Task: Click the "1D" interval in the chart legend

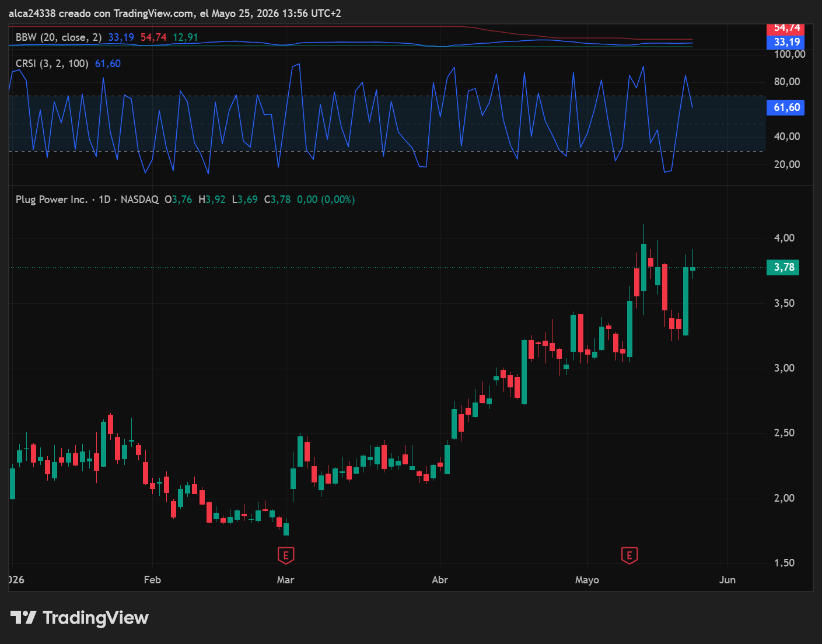Action: (104, 199)
